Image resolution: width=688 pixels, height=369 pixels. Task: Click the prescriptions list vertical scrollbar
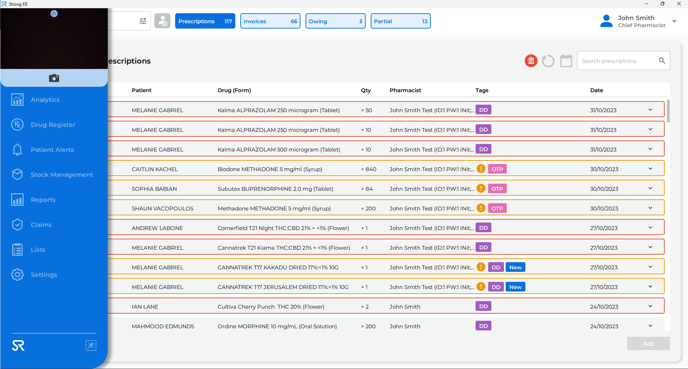668,111
